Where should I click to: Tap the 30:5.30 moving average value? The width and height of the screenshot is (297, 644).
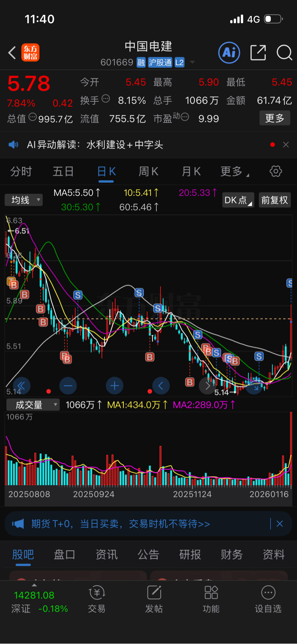click(x=81, y=207)
